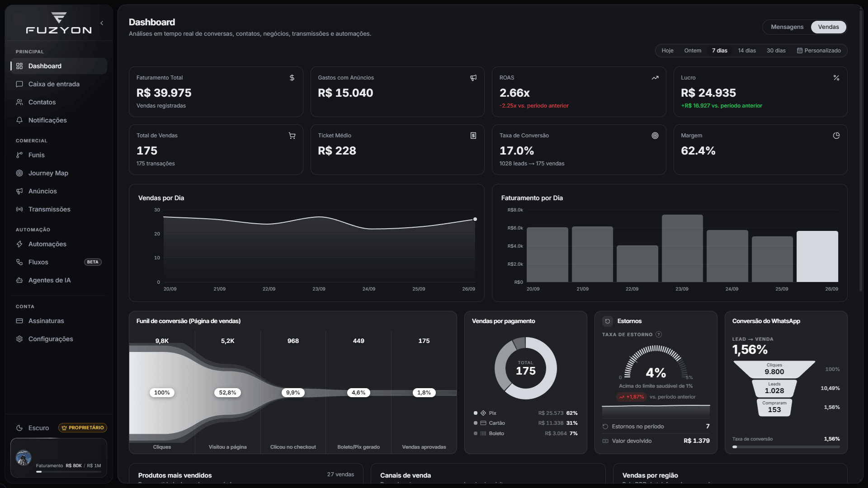Click the percent icon on Lucro card
Screen dimensions: 868x488
(836, 78)
